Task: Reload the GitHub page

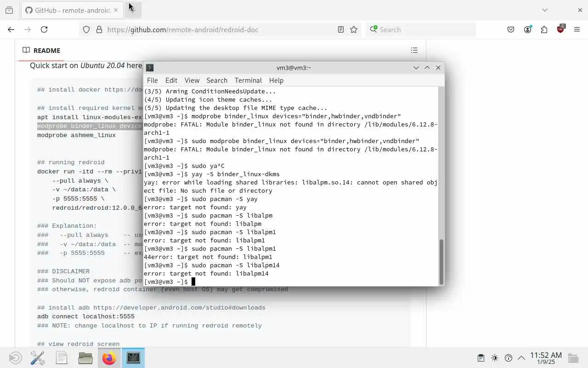Action: point(44,29)
